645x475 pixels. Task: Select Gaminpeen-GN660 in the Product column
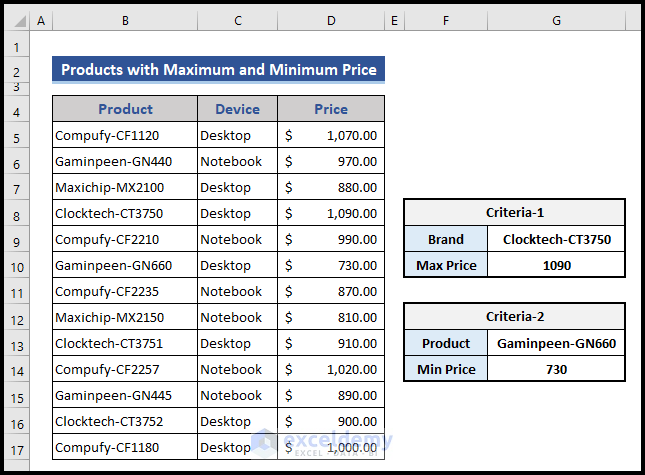(125, 265)
